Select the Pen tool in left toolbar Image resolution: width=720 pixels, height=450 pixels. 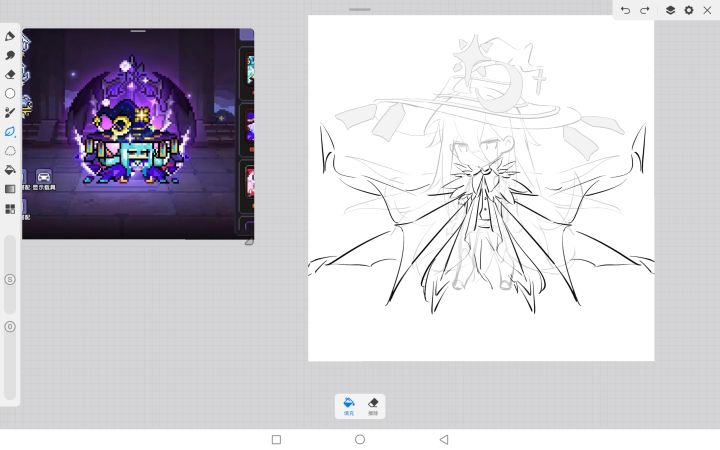10,36
